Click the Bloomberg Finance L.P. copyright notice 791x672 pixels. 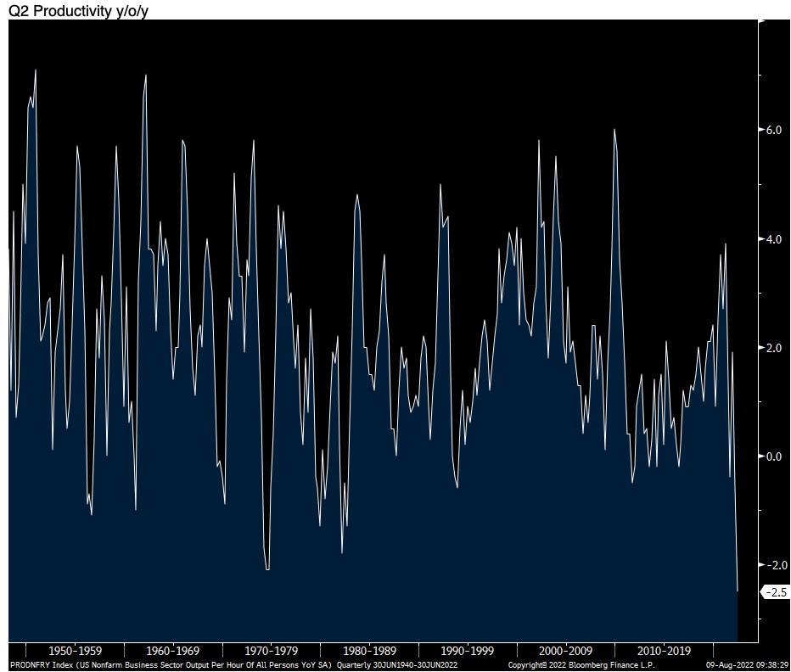click(x=581, y=664)
